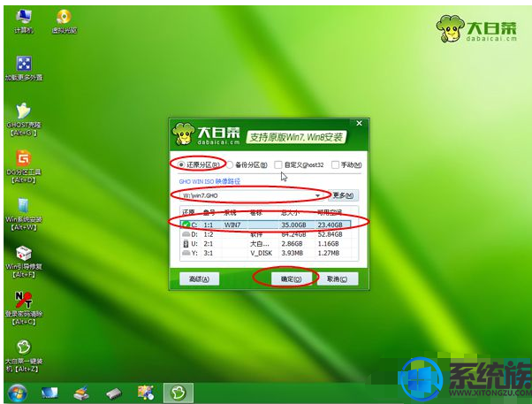Launch Win引导修复 (Alt+F) desktop shortcut

(x=24, y=261)
